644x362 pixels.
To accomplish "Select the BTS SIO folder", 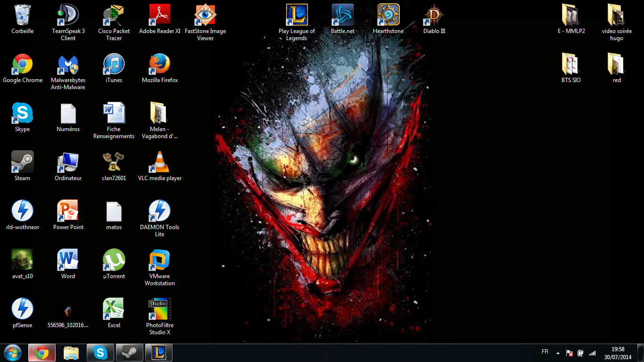I will coord(571,64).
